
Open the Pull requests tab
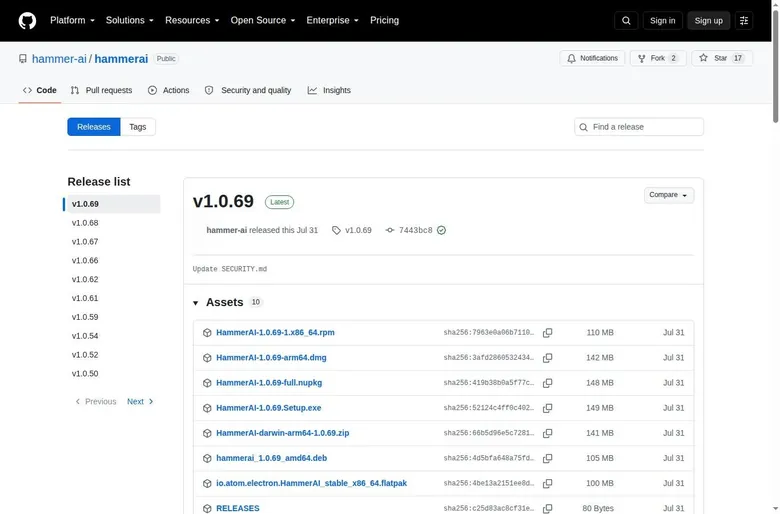pos(101,90)
